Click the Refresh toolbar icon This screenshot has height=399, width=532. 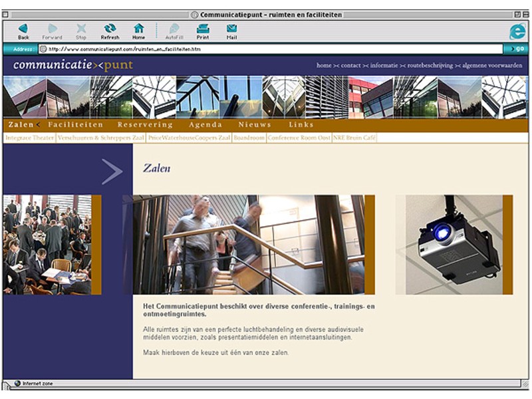110,29
